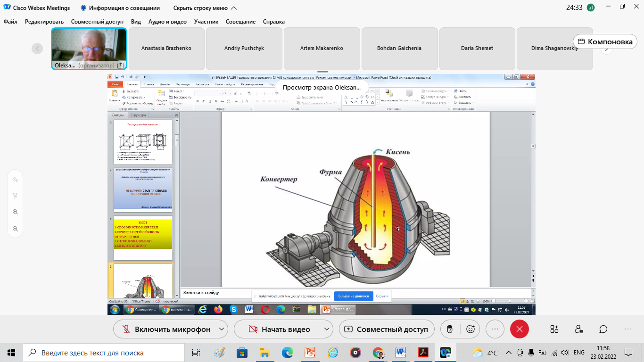Open organizer tile pop-out icon on Oleksa video
The width and height of the screenshot is (644, 362).
point(120,66)
